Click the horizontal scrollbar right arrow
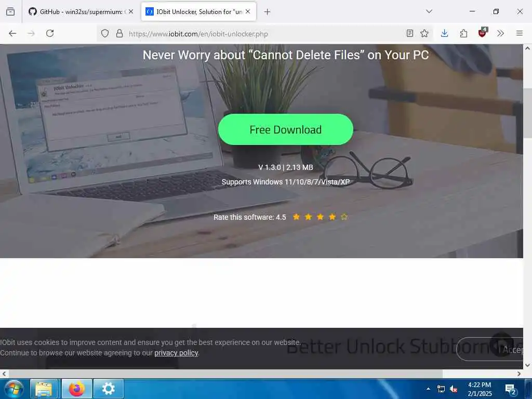Screen dimensions: 532x399 point(519,374)
